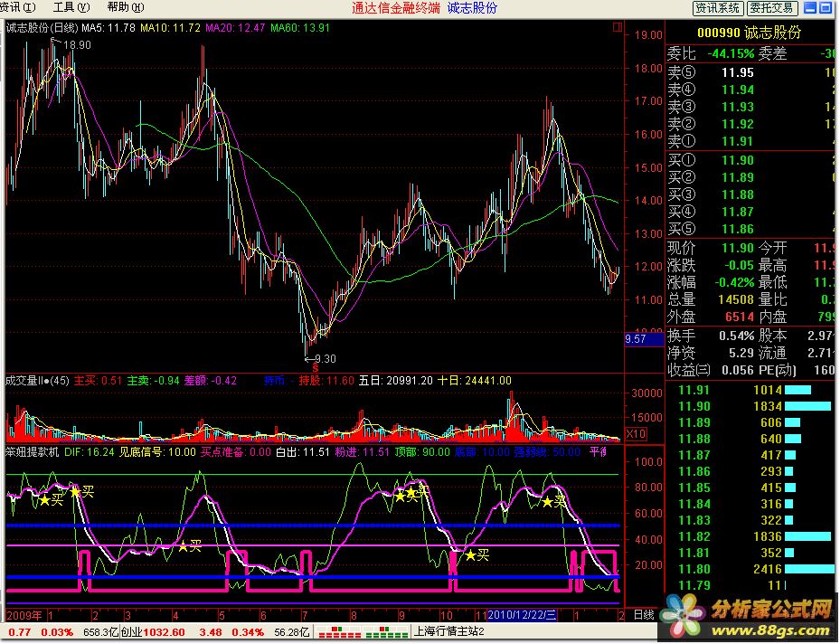Select the 2010/12/22/三 date marker

(522, 614)
